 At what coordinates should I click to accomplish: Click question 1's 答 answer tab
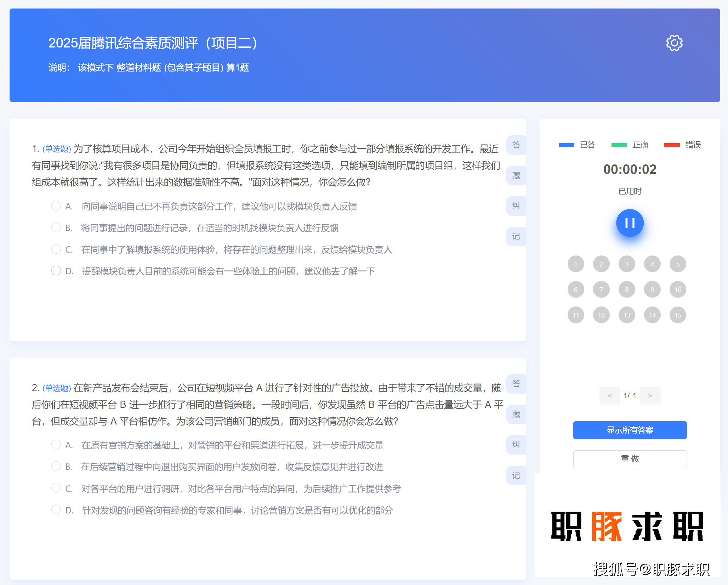[516, 145]
